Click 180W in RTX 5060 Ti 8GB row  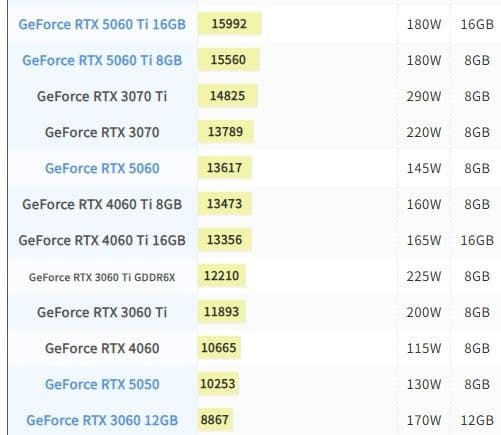[x=424, y=60]
